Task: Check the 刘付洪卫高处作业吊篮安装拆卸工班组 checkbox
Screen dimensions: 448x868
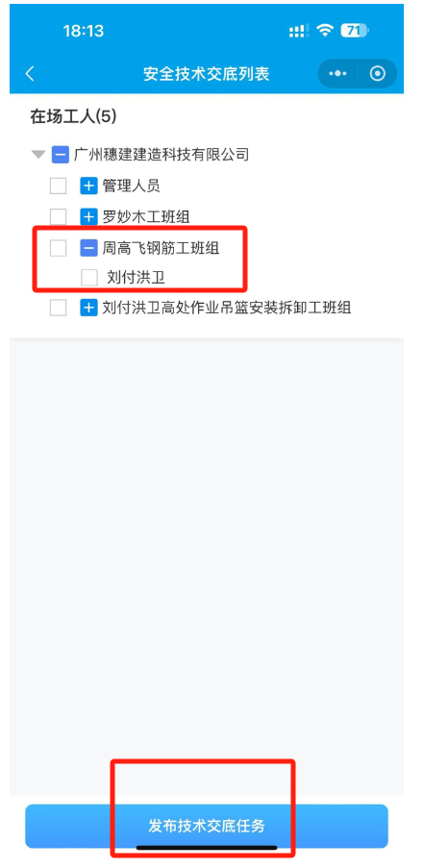Action: tap(58, 308)
